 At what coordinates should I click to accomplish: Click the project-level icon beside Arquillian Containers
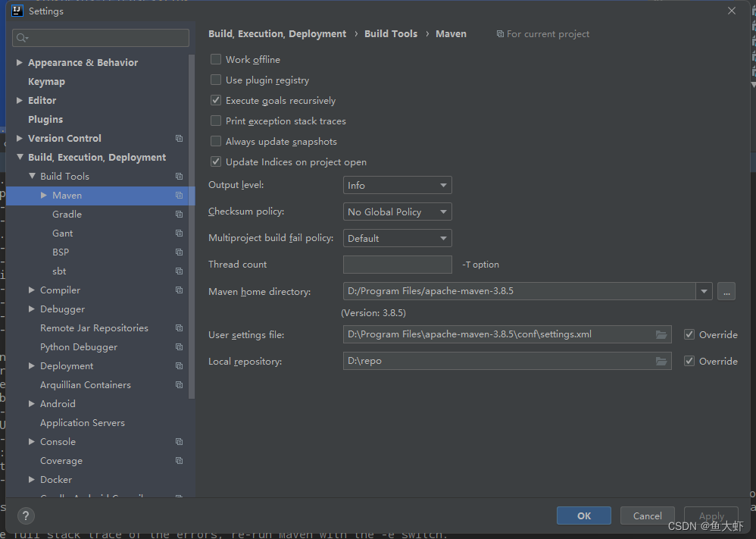click(x=179, y=385)
